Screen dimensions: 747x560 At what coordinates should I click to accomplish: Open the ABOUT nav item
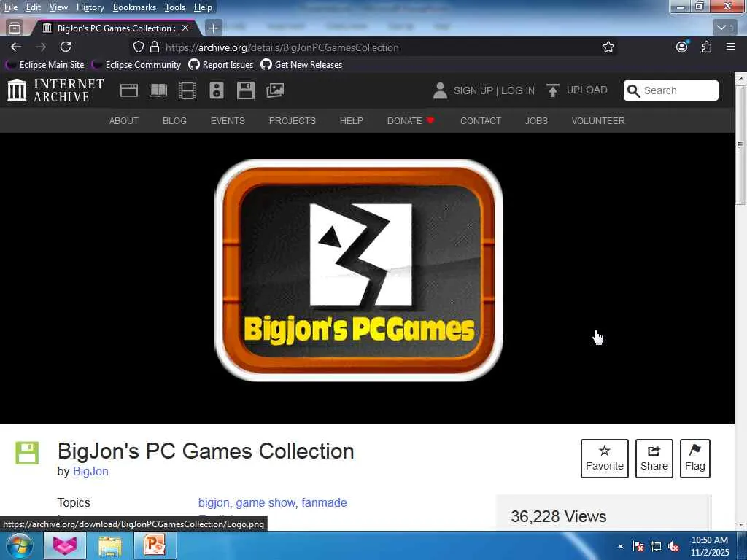point(124,120)
